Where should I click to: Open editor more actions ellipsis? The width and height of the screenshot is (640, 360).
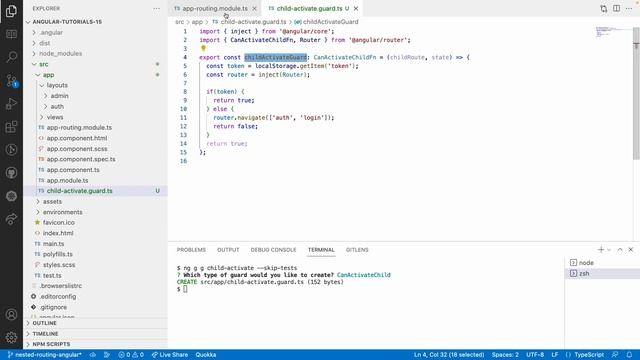point(629,9)
